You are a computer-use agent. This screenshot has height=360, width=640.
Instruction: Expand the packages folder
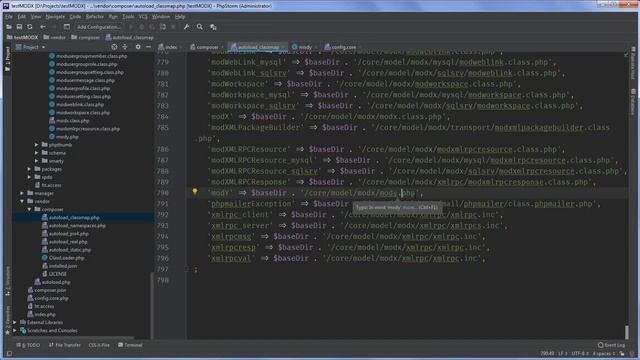29,169
